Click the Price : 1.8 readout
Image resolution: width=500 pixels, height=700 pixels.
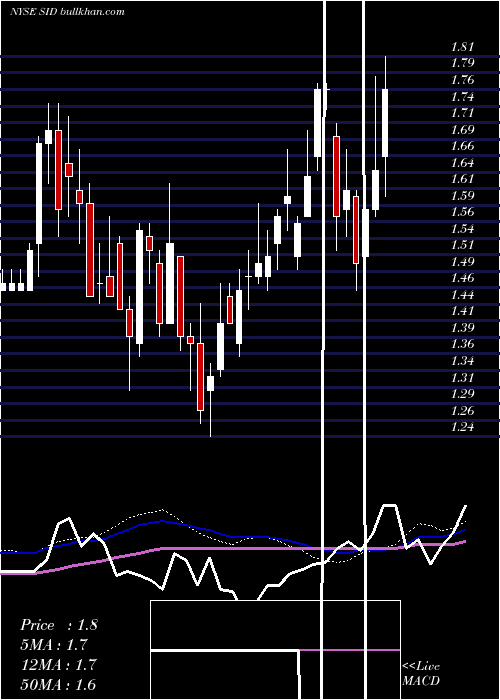point(58,625)
